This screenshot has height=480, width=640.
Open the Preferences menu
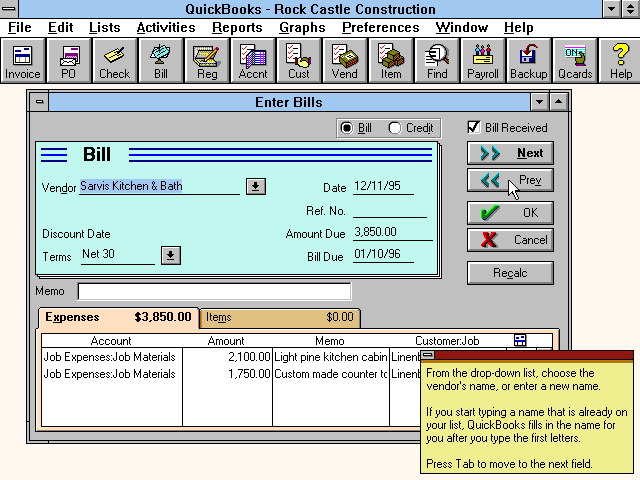tap(380, 27)
